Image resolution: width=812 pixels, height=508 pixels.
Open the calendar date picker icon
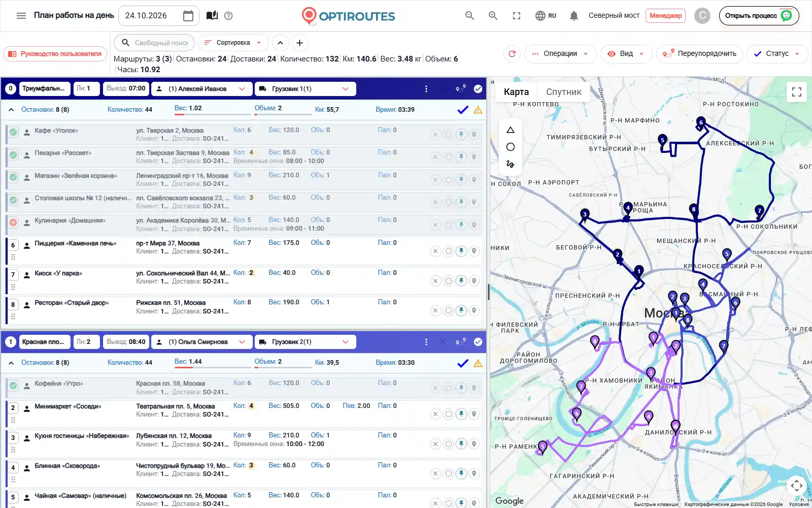point(188,16)
